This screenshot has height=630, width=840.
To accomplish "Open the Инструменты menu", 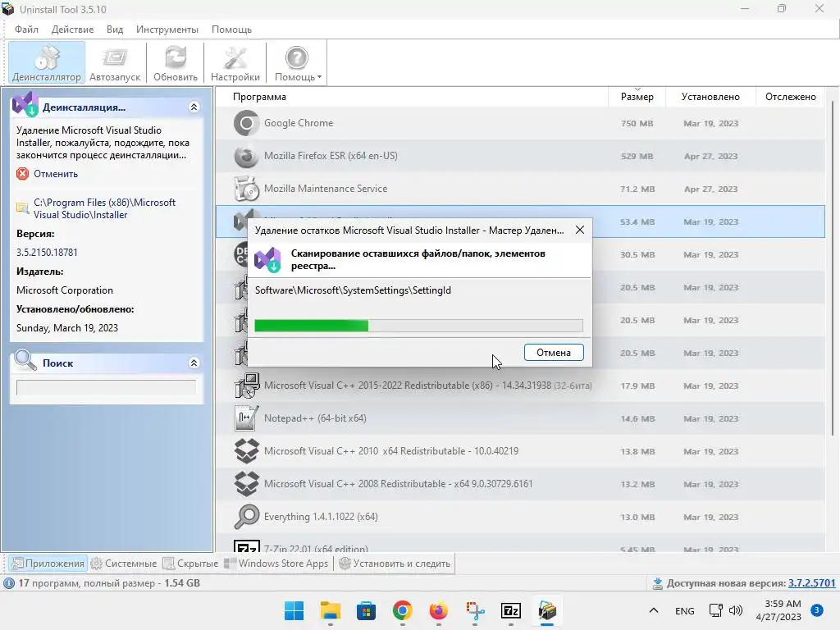I will (x=167, y=30).
